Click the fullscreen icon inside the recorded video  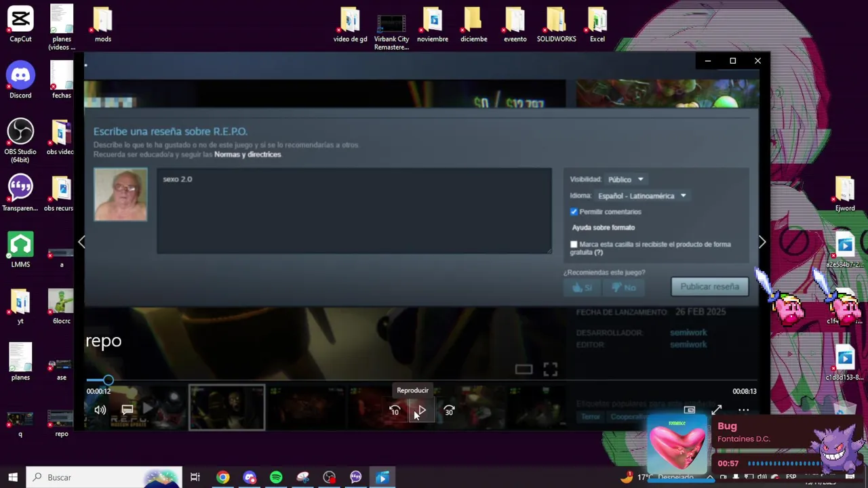[550, 369]
